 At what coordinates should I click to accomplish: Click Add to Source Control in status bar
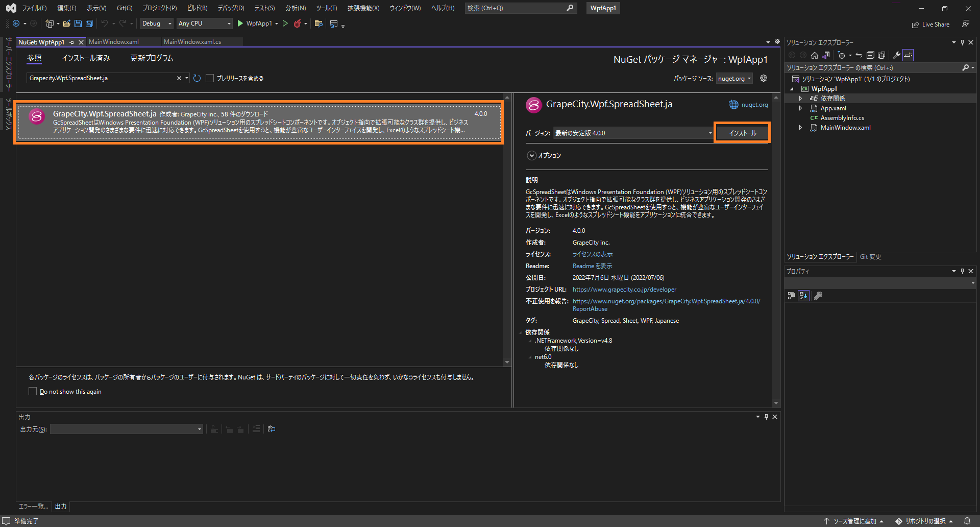(853, 521)
